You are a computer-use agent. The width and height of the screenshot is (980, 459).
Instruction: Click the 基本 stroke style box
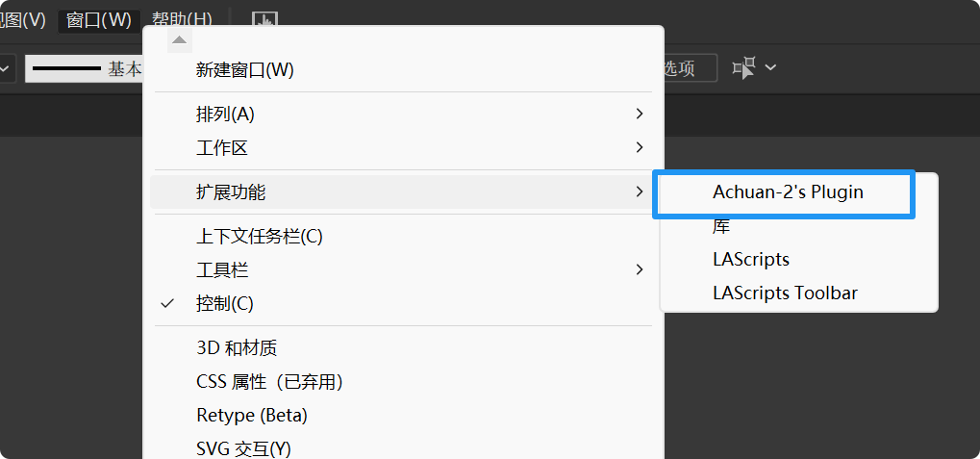coord(85,68)
